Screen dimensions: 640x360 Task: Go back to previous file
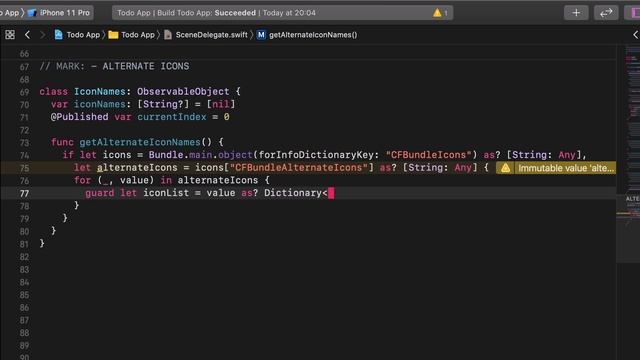pos(27,35)
